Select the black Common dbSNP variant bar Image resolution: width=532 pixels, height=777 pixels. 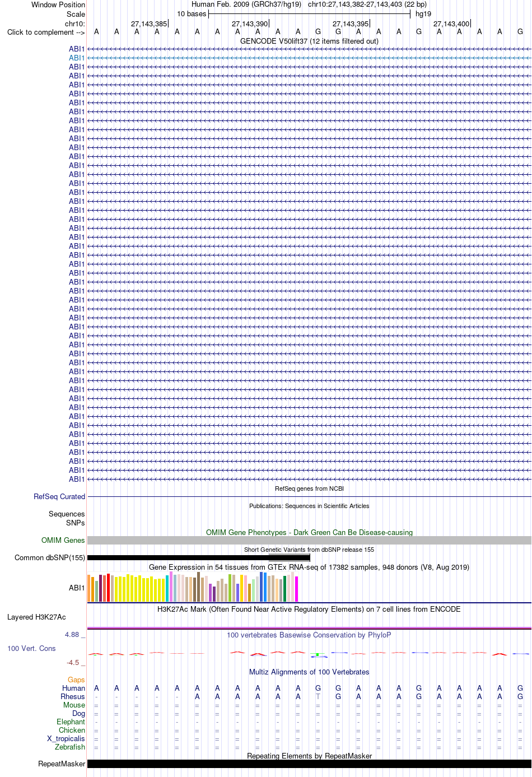(199, 558)
